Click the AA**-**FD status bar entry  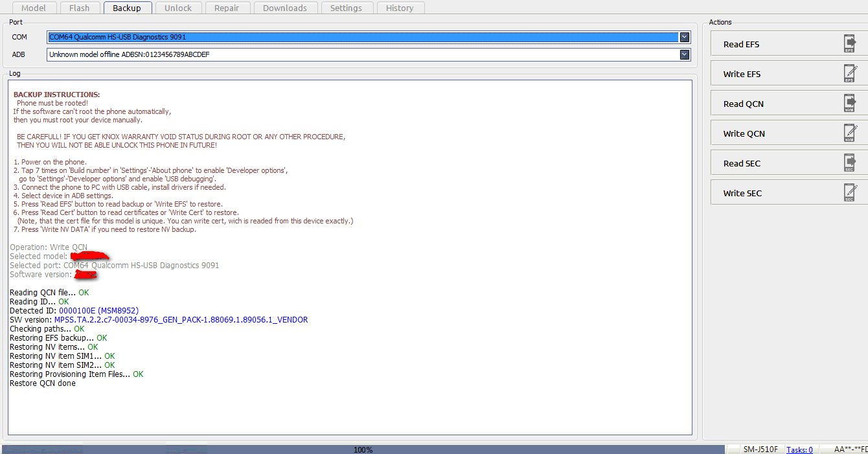click(x=851, y=449)
